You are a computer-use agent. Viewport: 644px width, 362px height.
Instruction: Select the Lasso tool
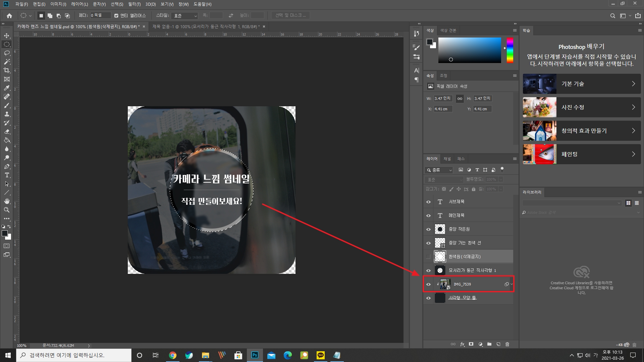[7, 53]
